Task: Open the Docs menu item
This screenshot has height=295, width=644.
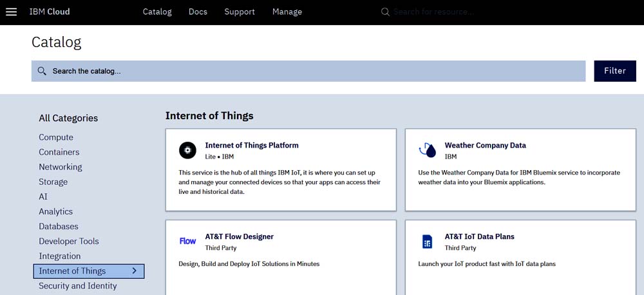Action: [x=198, y=12]
